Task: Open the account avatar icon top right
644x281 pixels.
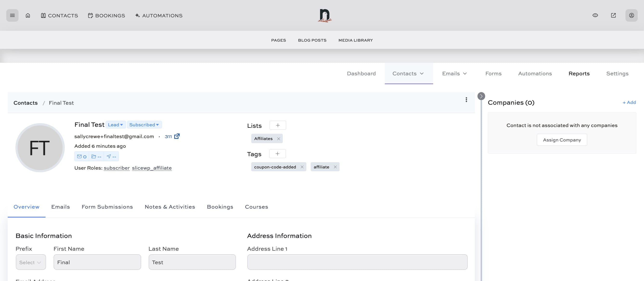Action: [632, 15]
